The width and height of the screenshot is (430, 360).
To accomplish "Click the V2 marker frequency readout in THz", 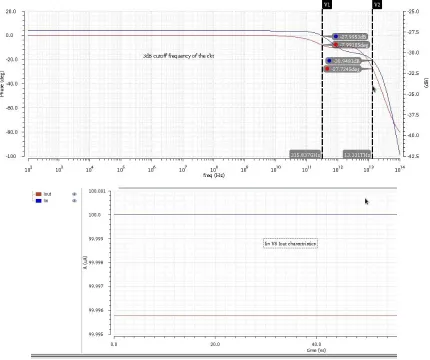I will click(357, 155).
